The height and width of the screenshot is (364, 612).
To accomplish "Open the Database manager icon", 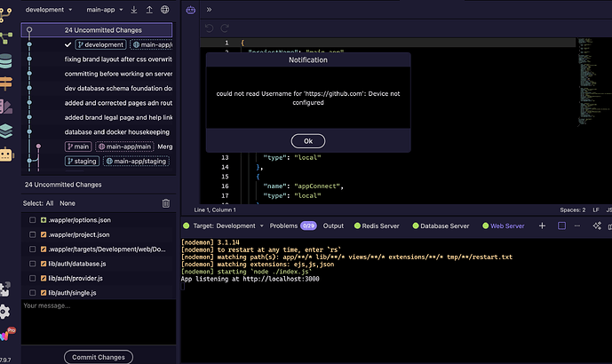I will (x=6, y=61).
